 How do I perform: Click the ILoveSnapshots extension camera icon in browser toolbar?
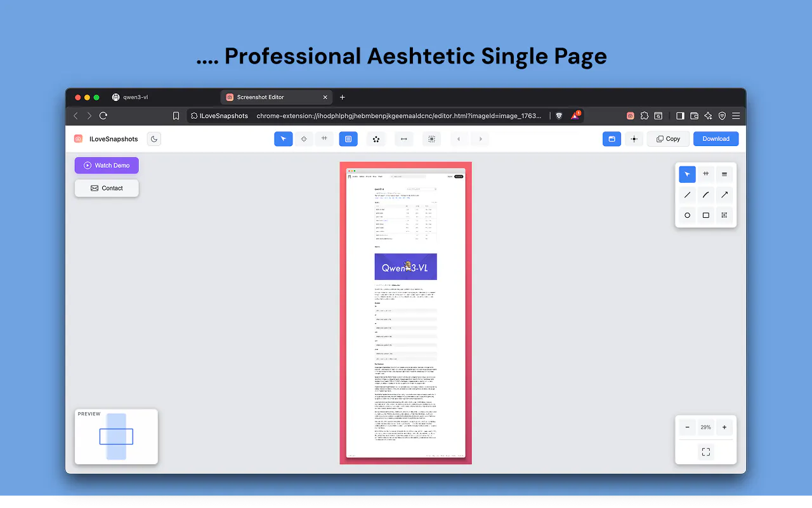point(631,116)
